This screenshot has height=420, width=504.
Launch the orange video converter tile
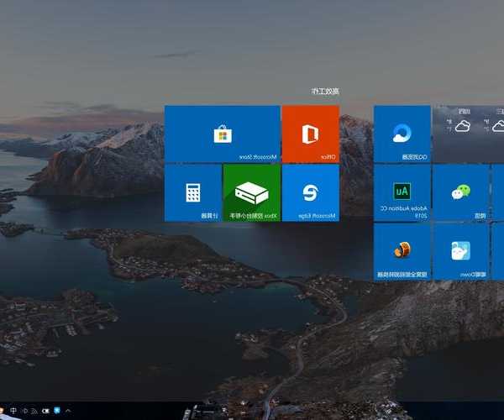tap(402, 251)
